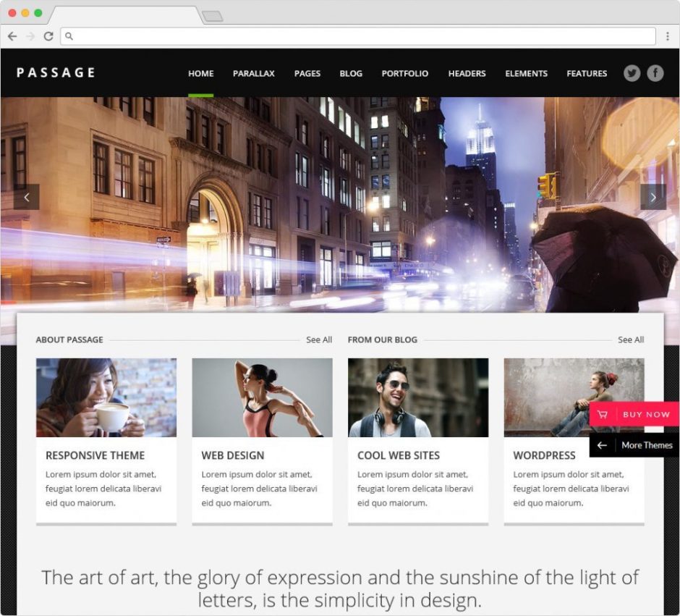Expand the Headers navigation menu

click(467, 73)
